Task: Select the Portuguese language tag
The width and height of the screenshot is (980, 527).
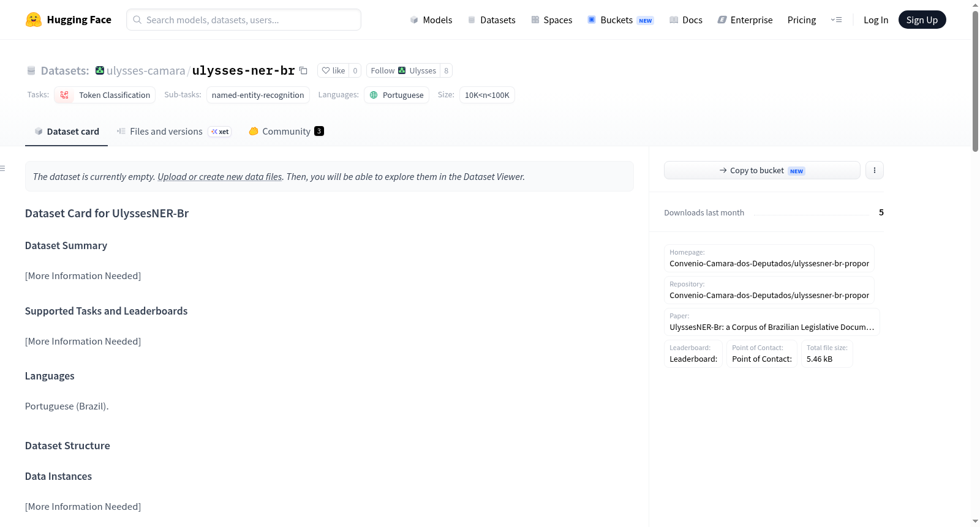Action: 396,95
